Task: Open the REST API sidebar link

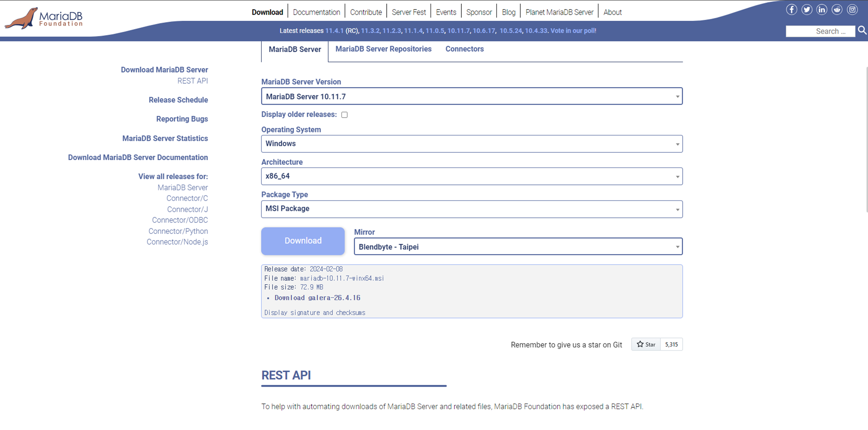Action: point(193,81)
